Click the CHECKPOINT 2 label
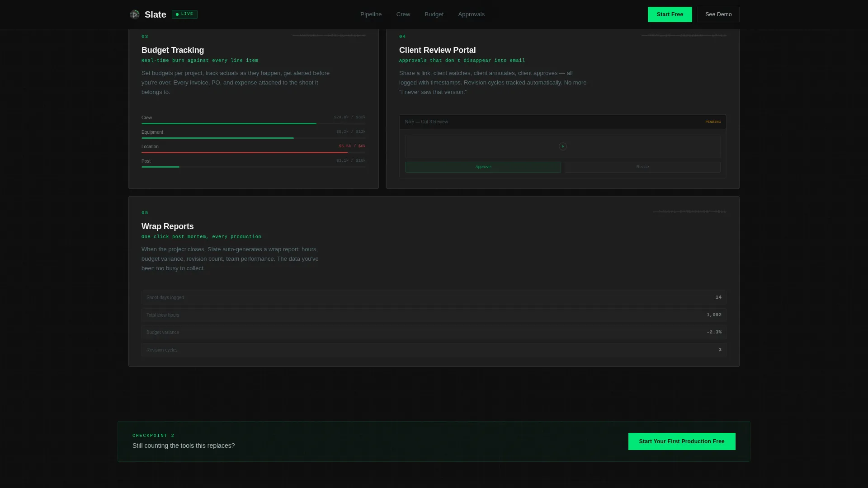This screenshot has height=488, width=868. (153, 436)
